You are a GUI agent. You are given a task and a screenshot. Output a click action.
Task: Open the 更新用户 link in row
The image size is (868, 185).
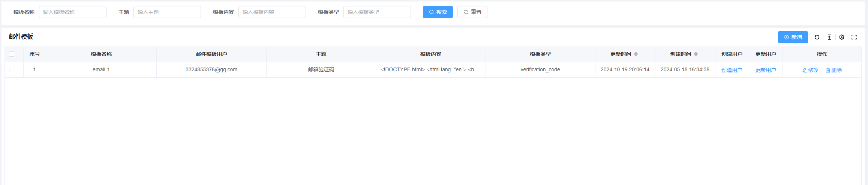pyautogui.click(x=766, y=70)
